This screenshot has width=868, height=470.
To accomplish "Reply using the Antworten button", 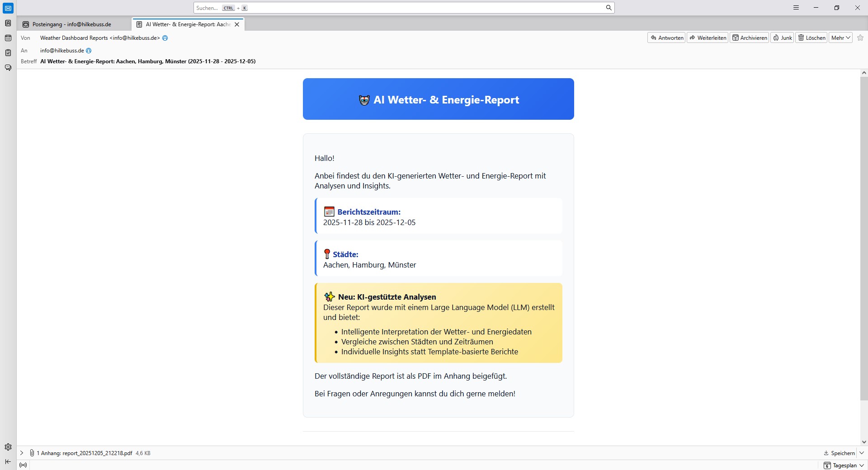I will 667,38.
